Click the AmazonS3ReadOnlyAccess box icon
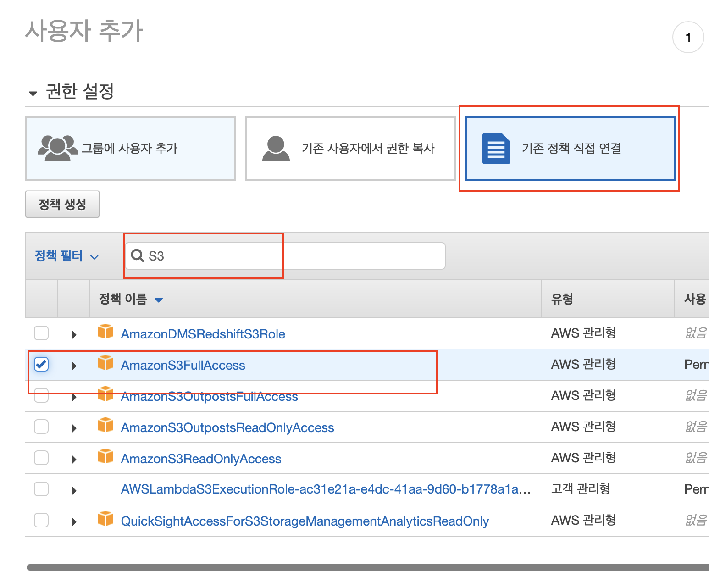The height and width of the screenshot is (588, 709). [x=105, y=456]
